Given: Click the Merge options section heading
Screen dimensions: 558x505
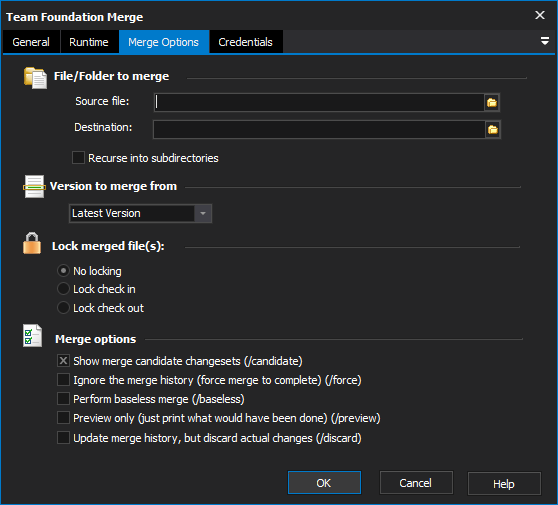Looking at the screenshot, I should pos(95,339).
